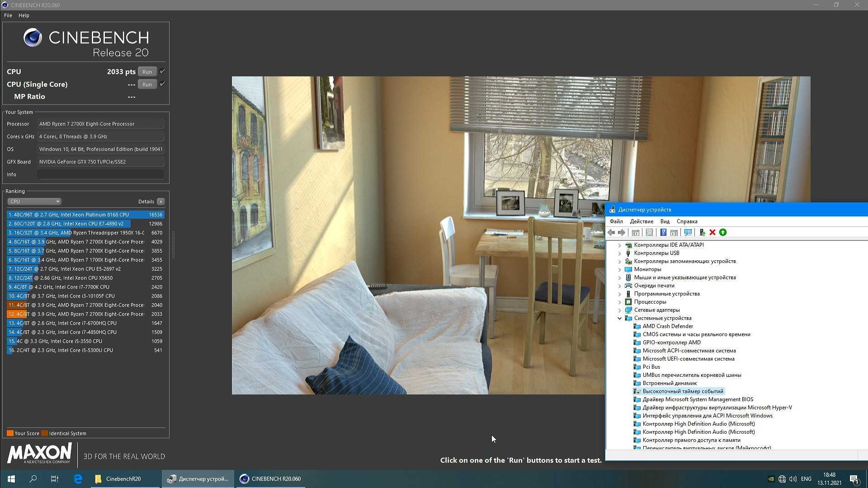
Task: Run the CPU multi-core benchmark
Action: click(147, 71)
